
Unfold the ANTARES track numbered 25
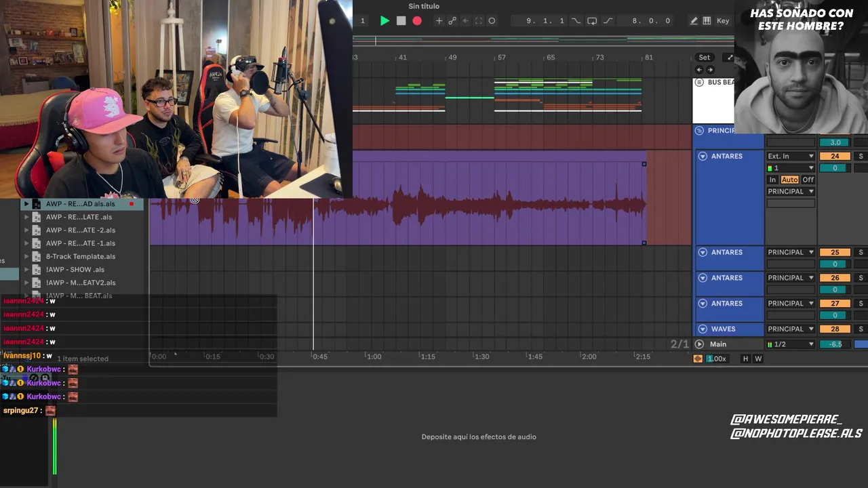click(703, 252)
